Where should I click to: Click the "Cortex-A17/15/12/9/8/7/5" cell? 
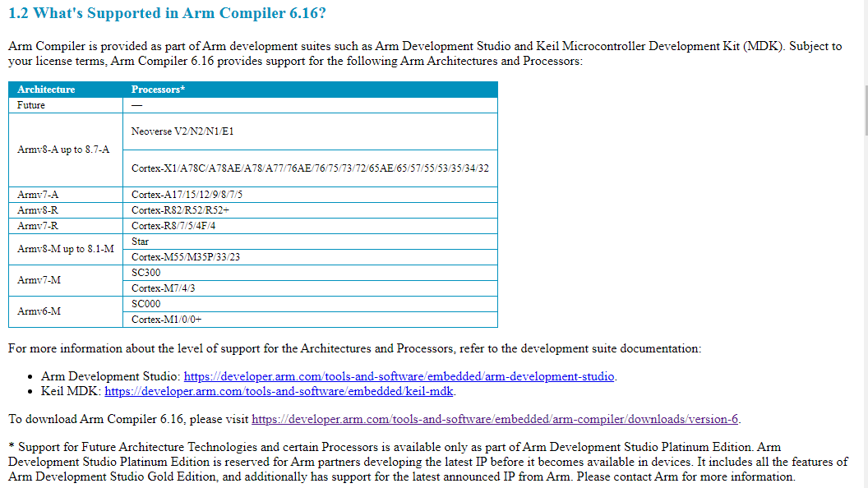310,195
